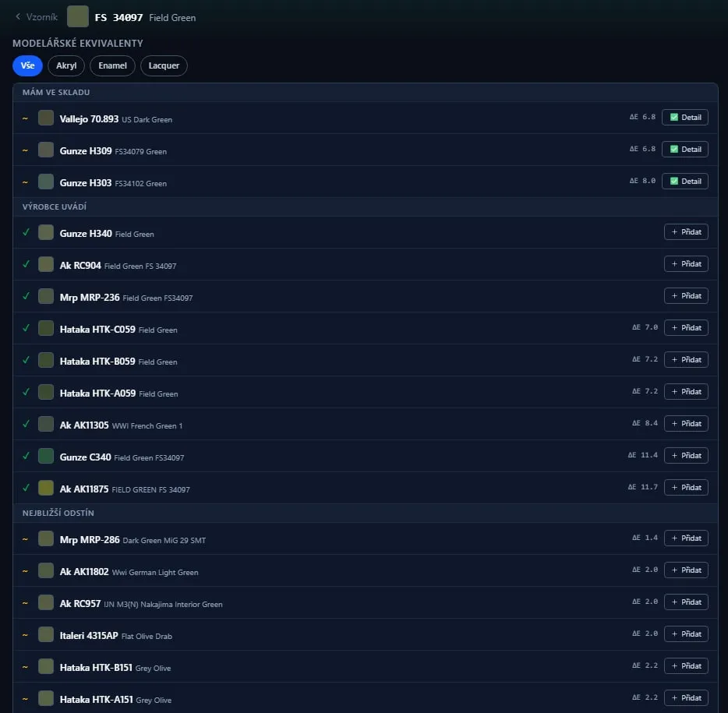Open the Ak AK11802 Wwi German Light Green row
The height and width of the screenshot is (713, 728).
tap(365, 570)
